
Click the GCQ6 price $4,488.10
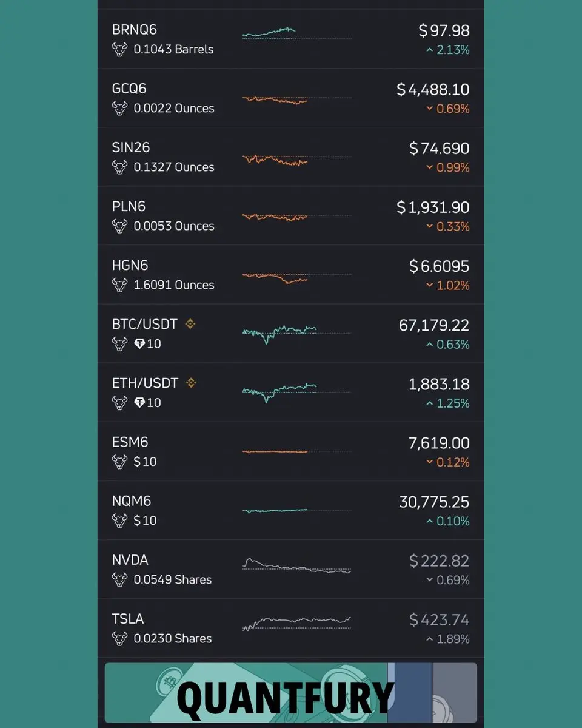click(433, 90)
